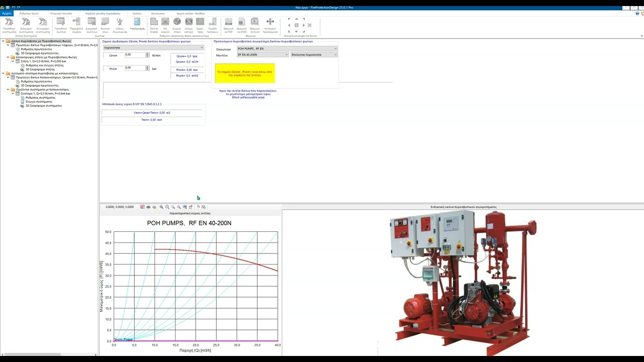This screenshot has height=362, width=644.
Task: Click the save icon in quick access bar
Action: pyautogui.click(x=8, y=8)
